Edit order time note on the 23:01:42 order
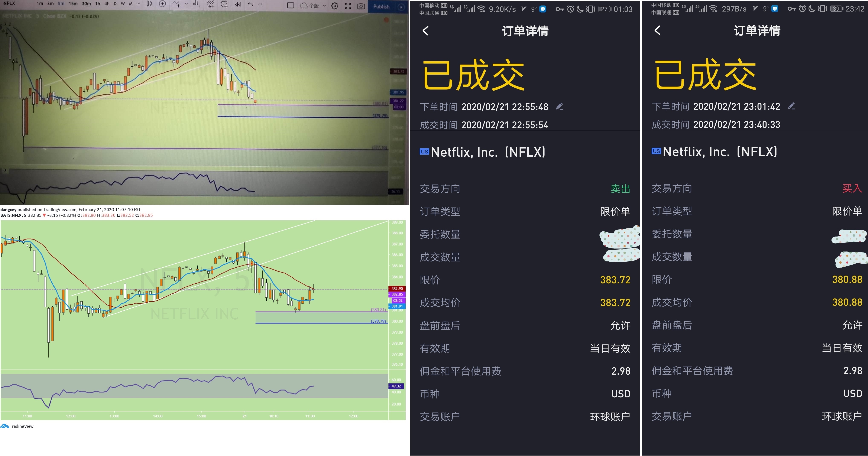The height and width of the screenshot is (456, 868). [x=791, y=106]
